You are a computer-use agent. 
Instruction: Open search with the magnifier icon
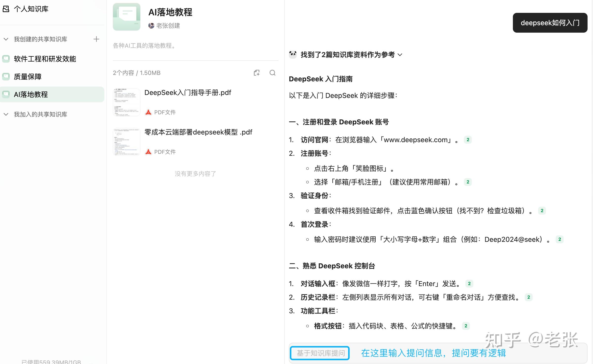tap(272, 73)
